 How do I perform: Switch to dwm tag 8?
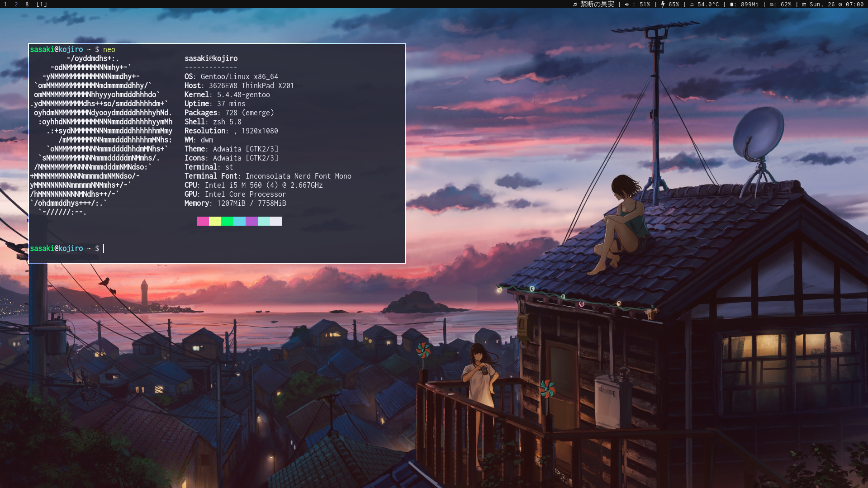pyautogui.click(x=27, y=5)
